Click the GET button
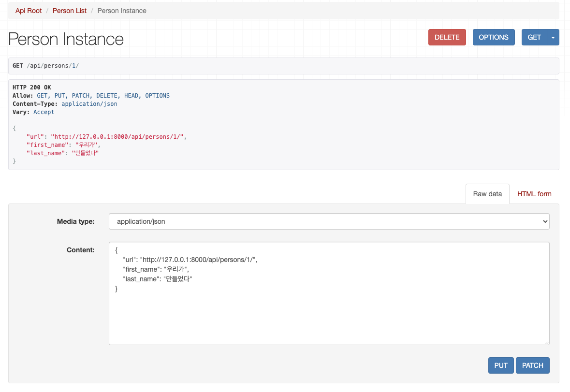The height and width of the screenshot is (392, 570). [x=534, y=37]
